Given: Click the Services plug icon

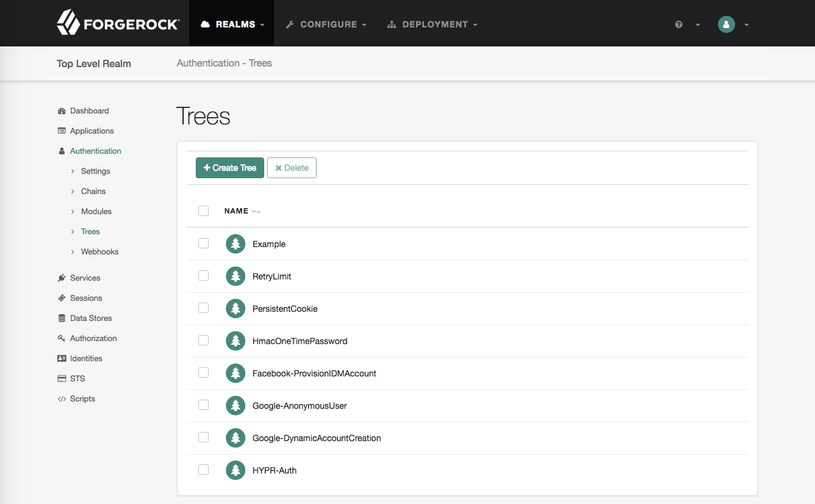Looking at the screenshot, I should (x=62, y=278).
